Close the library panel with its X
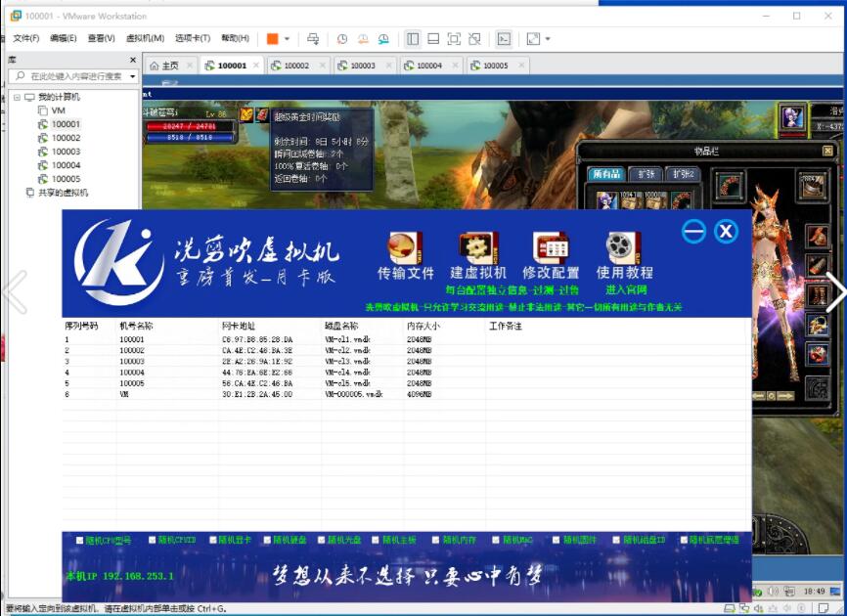 click(133, 60)
